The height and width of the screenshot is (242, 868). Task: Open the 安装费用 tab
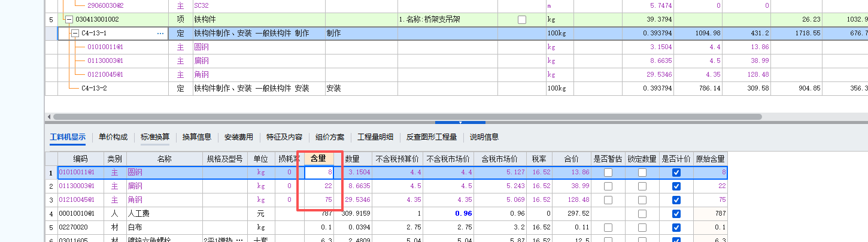239,137
